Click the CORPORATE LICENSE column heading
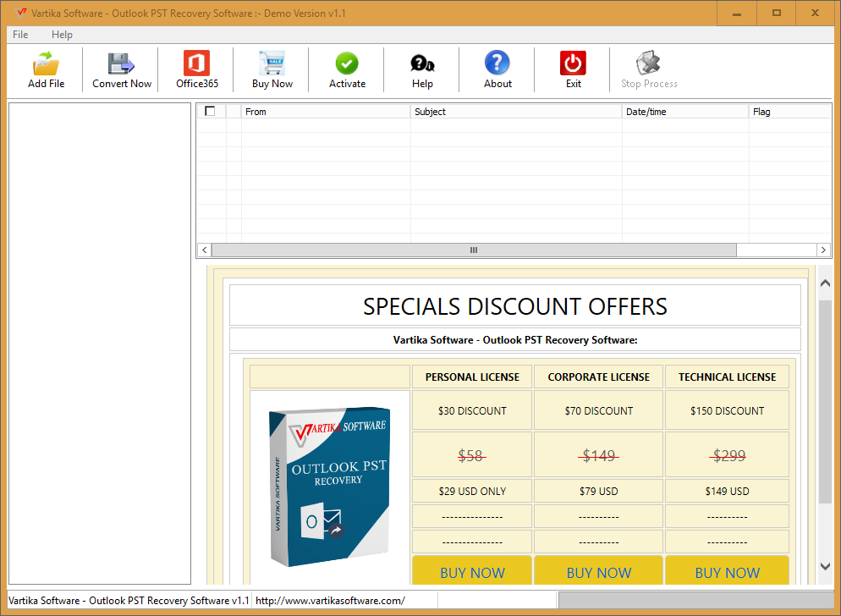 (598, 377)
